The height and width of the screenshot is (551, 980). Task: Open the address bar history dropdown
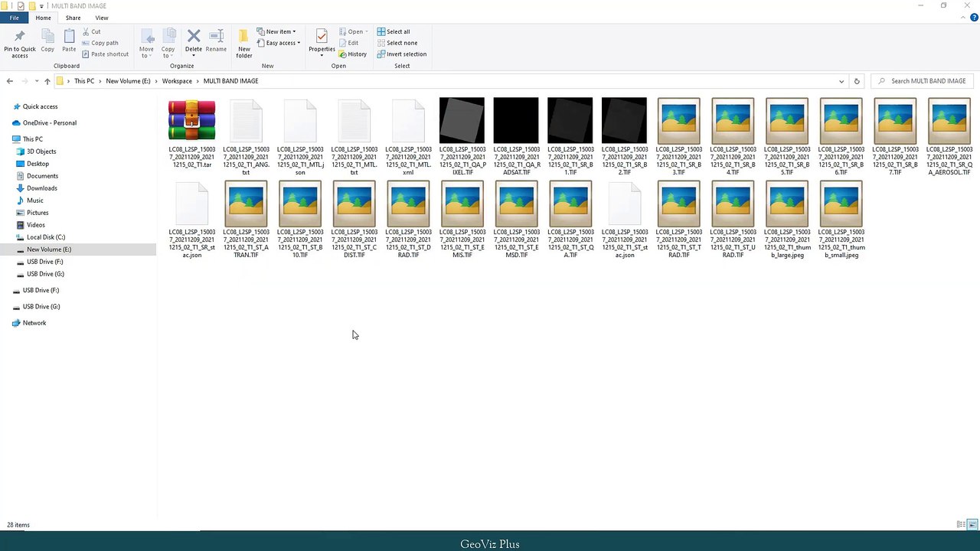coord(841,81)
